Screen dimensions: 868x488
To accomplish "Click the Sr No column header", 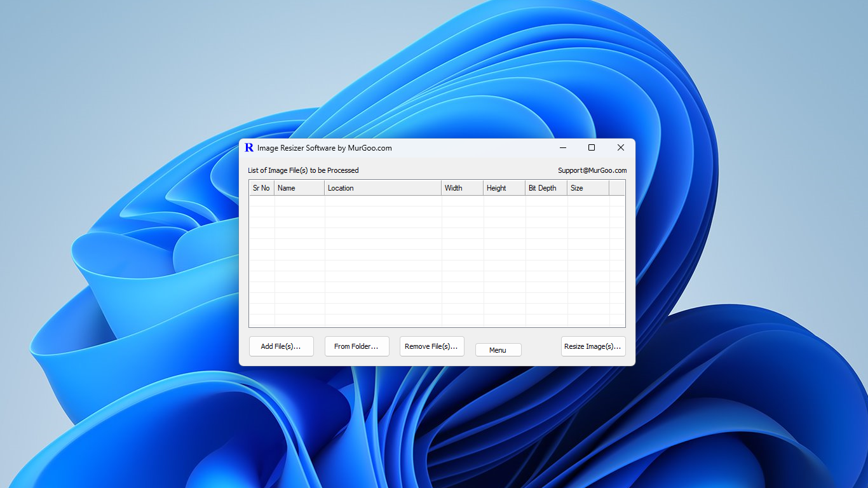I will (x=261, y=187).
